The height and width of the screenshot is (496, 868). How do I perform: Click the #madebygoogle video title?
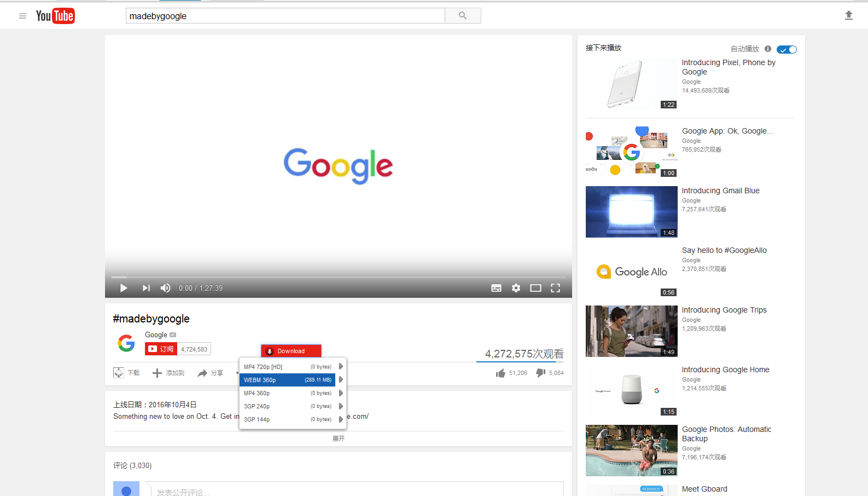pyautogui.click(x=151, y=319)
